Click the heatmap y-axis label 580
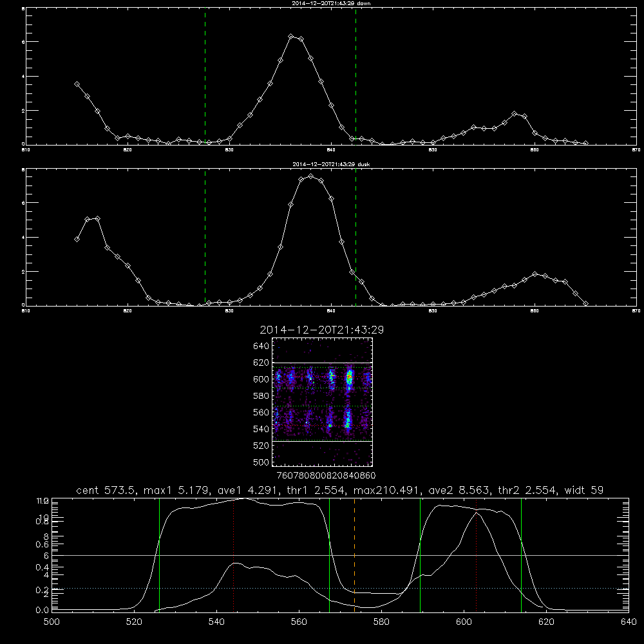The height and width of the screenshot is (644, 644). [x=261, y=396]
